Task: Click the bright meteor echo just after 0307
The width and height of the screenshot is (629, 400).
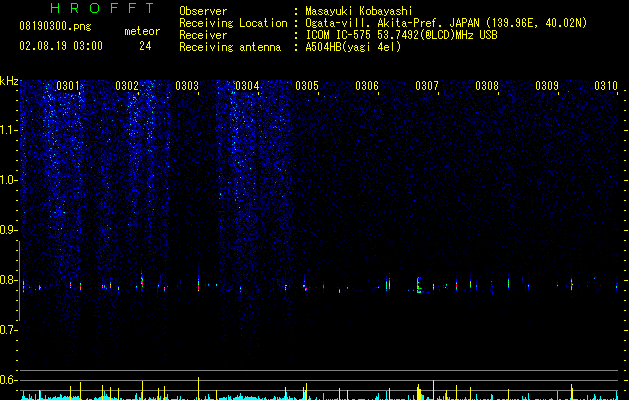Action: [419, 285]
